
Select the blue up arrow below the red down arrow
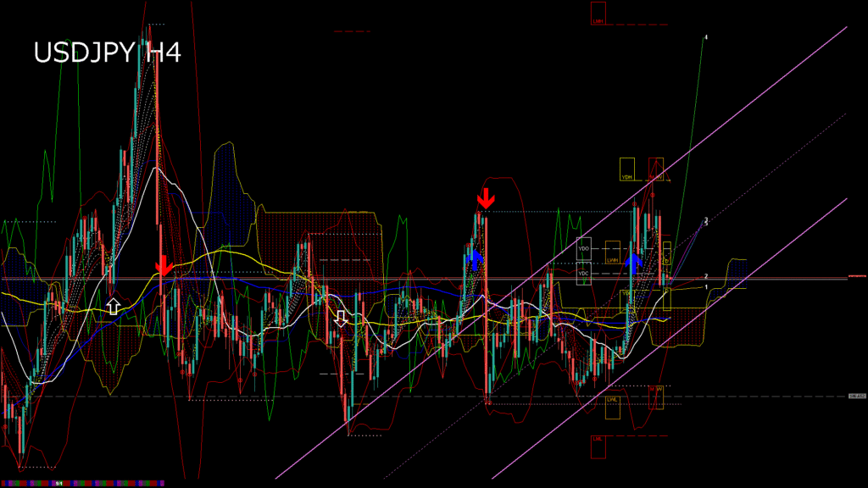coord(475,257)
